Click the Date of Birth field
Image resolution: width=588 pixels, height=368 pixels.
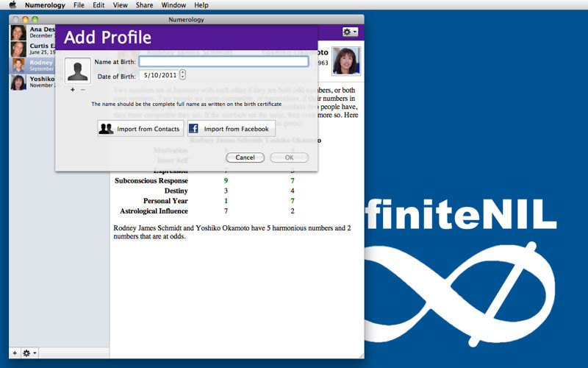tap(159, 75)
